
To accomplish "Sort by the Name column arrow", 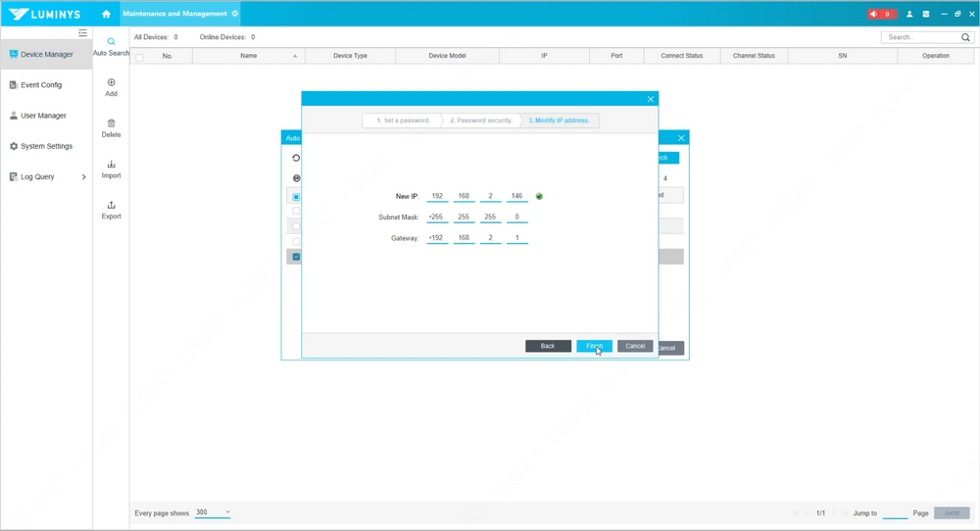I will point(295,57).
